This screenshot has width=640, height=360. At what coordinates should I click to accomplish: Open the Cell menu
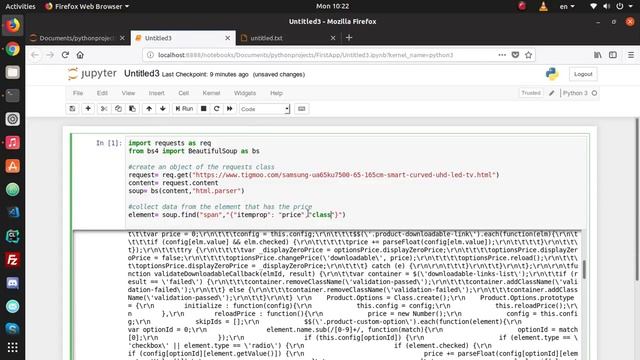point(184,93)
